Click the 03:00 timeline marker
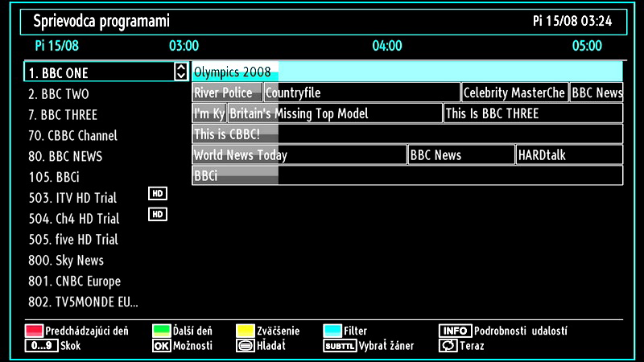 coord(184,46)
